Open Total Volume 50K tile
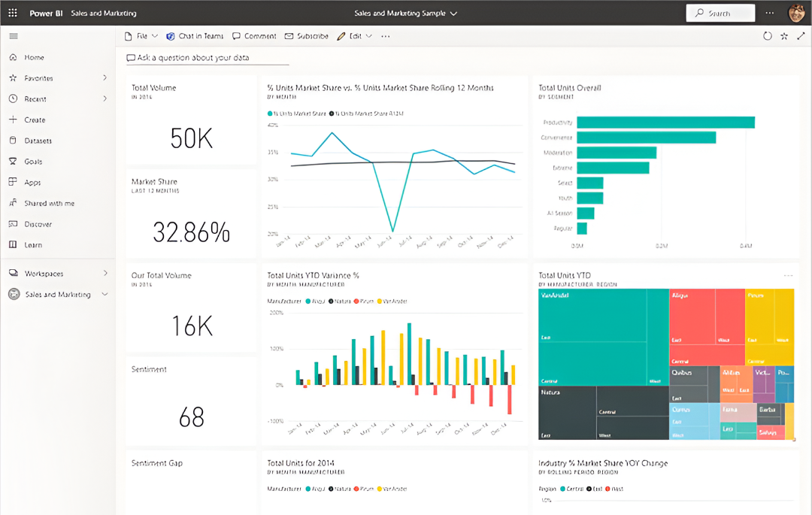 191,120
